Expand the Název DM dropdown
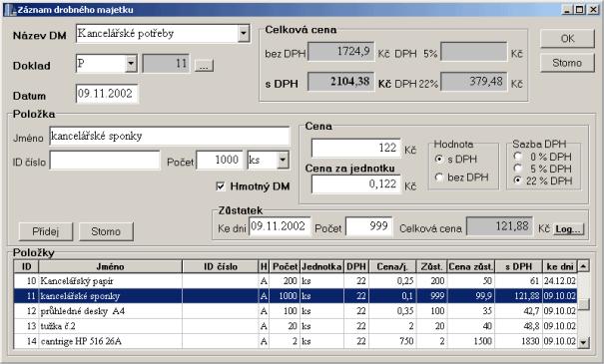Screen dimensions: 604x364 [x=244, y=34]
